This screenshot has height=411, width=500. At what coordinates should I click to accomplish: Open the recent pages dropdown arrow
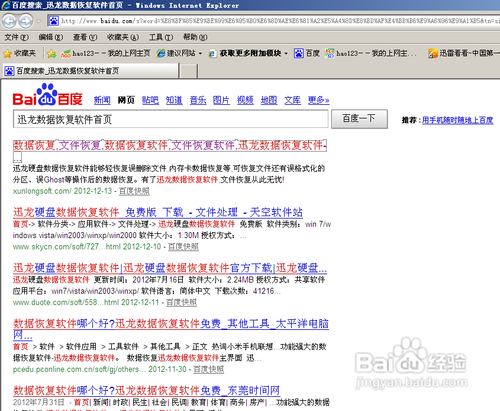coord(39,21)
